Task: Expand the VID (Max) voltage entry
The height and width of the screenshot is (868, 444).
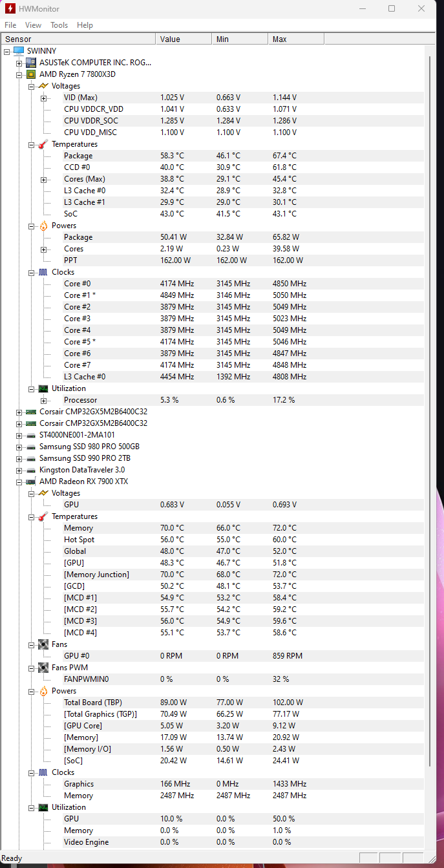Action: [43, 98]
